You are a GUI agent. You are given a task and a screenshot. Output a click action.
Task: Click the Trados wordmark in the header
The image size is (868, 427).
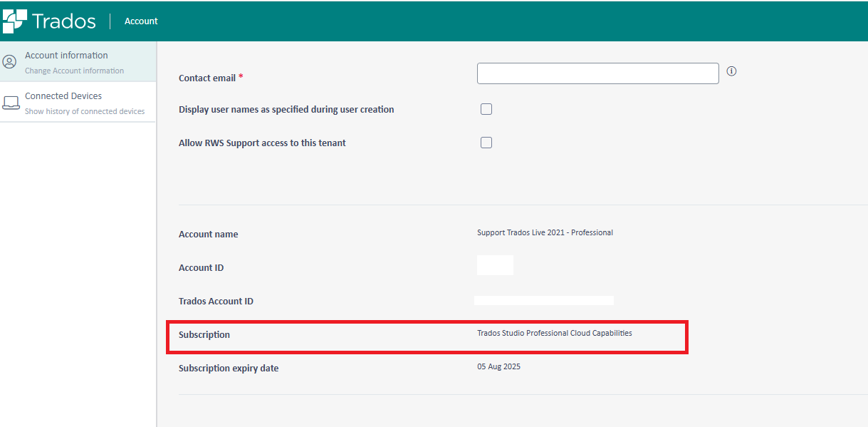(63, 21)
